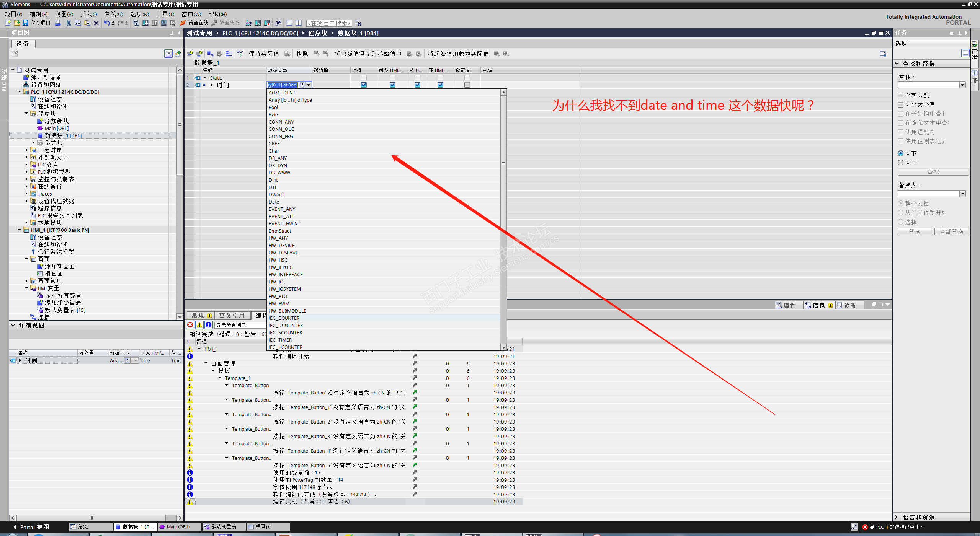Expand the 系统块 tree node
The height and width of the screenshot is (536, 980).
(33, 143)
